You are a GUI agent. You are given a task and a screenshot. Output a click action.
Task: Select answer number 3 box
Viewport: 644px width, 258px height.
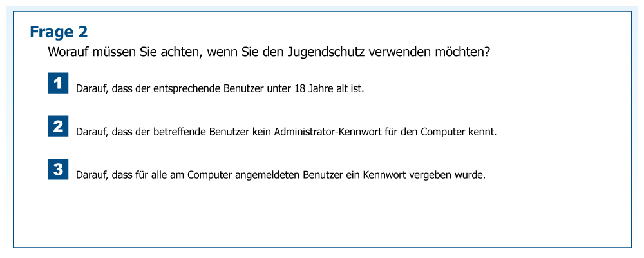(x=58, y=170)
